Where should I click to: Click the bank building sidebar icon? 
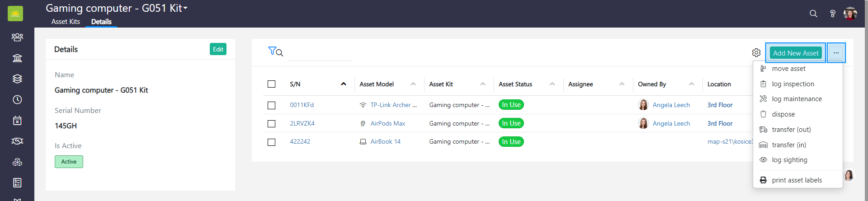pos(17,58)
